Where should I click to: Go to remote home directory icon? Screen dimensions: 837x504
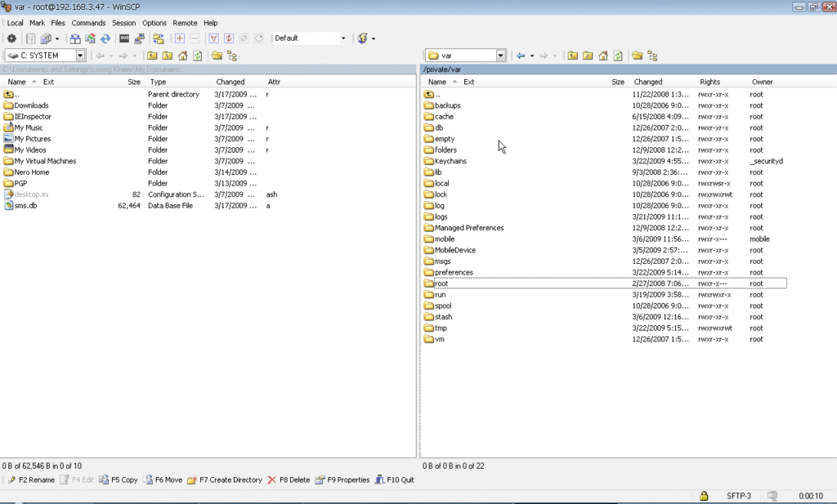[602, 56]
